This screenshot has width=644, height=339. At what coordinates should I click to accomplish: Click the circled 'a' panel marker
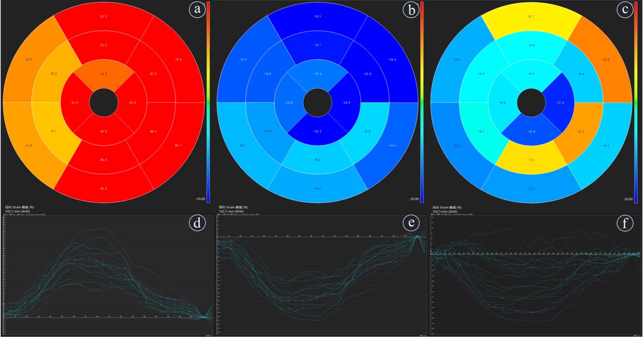(x=197, y=10)
